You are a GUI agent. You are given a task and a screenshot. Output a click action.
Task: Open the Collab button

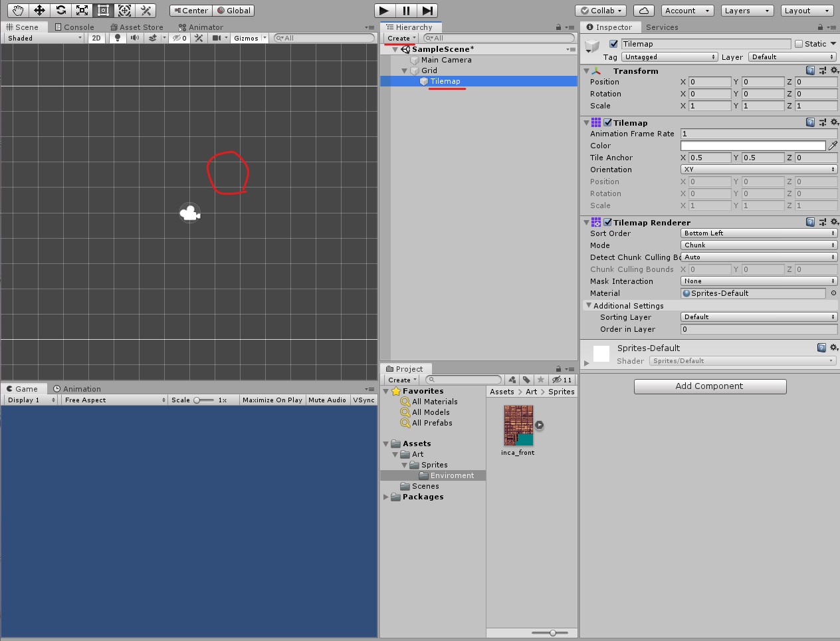pyautogui.click(x=601, y=10)
